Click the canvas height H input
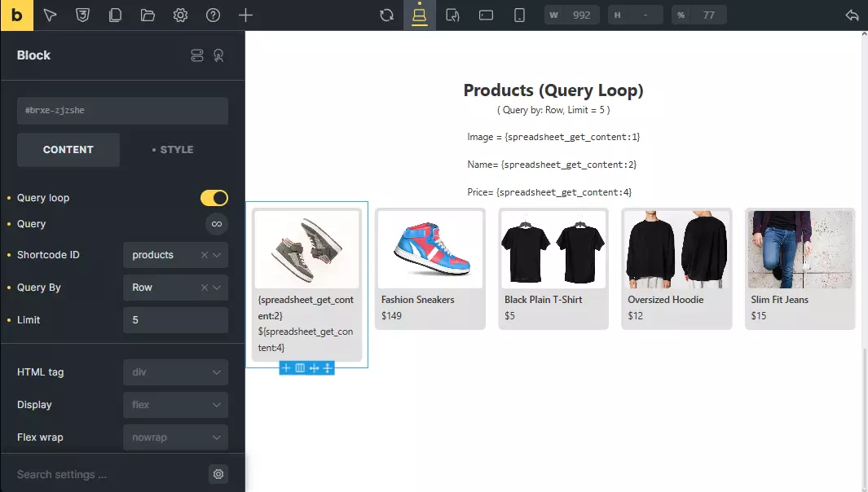 click(636, 15)
